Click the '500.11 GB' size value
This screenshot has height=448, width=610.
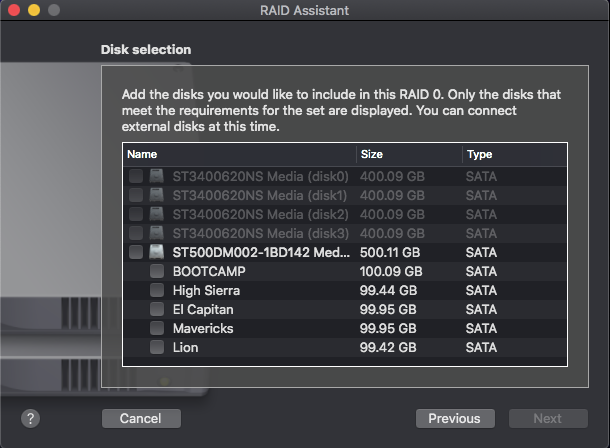(390, 252)
